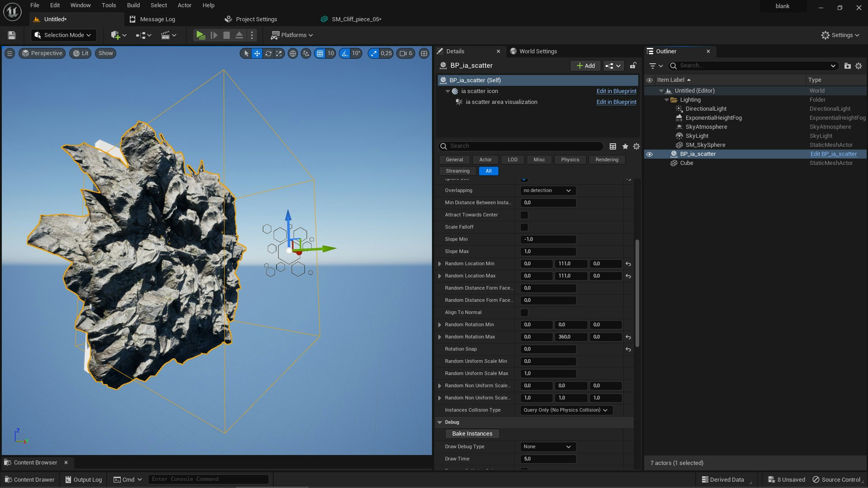Toggle rotation snapping angle icon

tap(345, 53)
